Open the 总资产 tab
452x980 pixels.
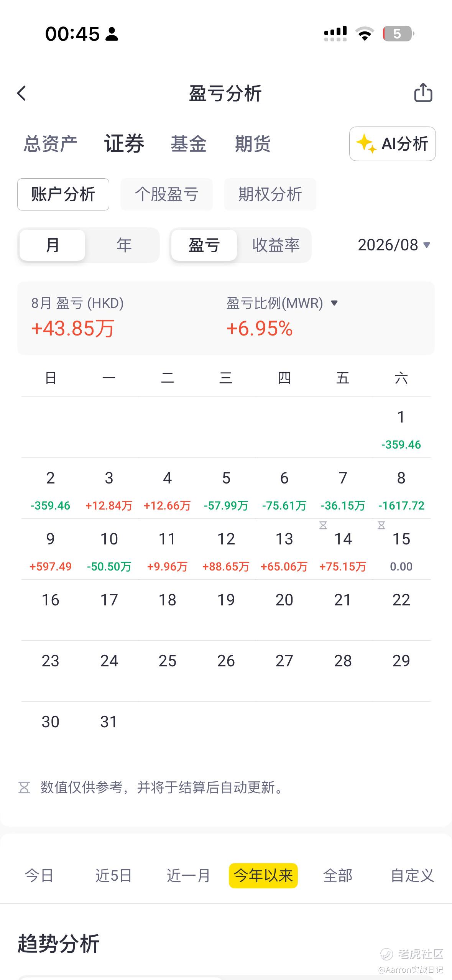click(x=50, y=144)
